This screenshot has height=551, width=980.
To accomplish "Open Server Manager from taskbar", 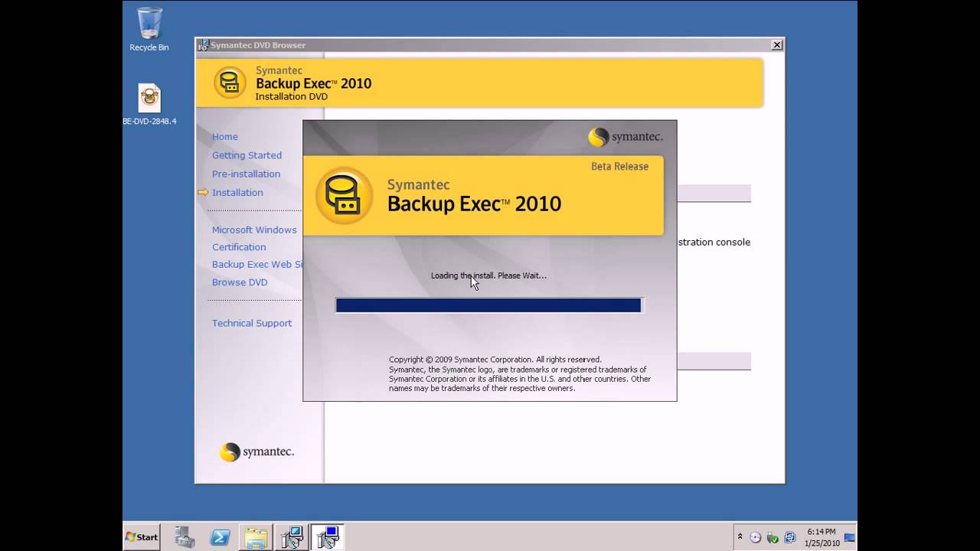I will pyautogui.click(x=185, y=537).
